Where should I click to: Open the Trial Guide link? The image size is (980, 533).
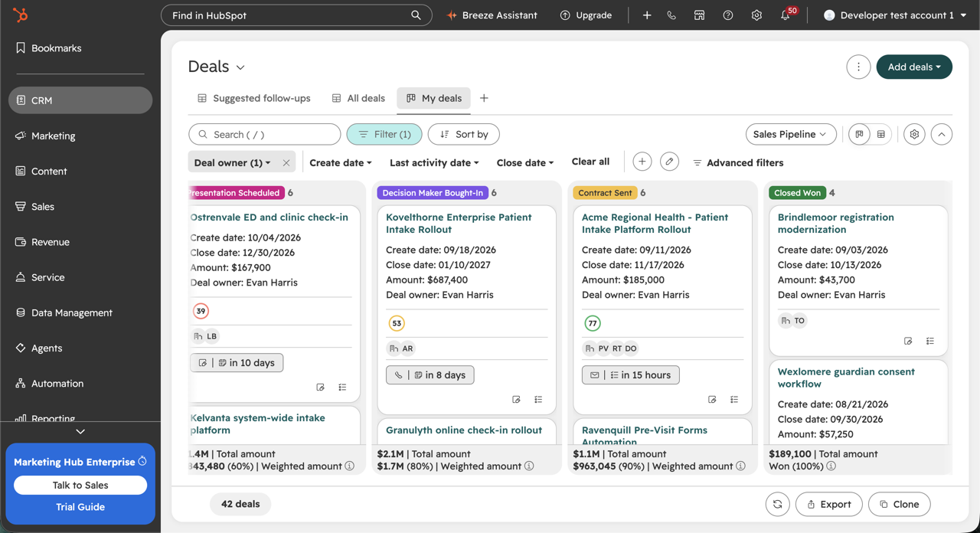click(80, 507)
